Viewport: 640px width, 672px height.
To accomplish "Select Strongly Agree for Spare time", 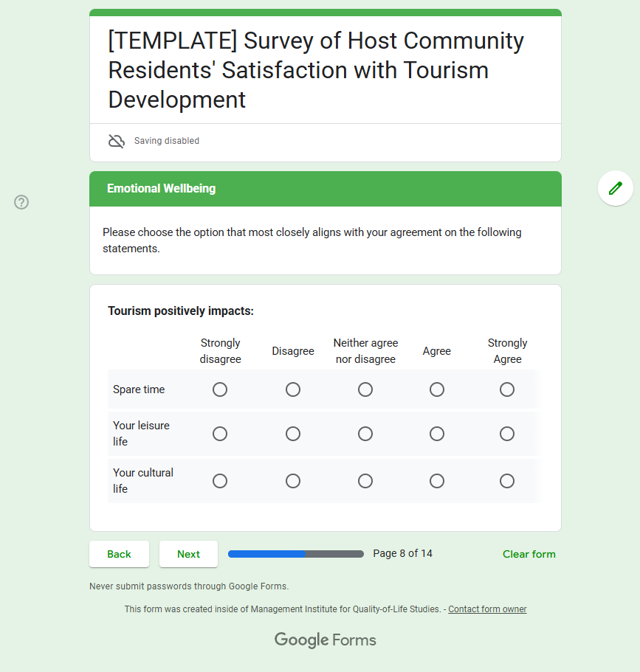I will tap(507, 389).
